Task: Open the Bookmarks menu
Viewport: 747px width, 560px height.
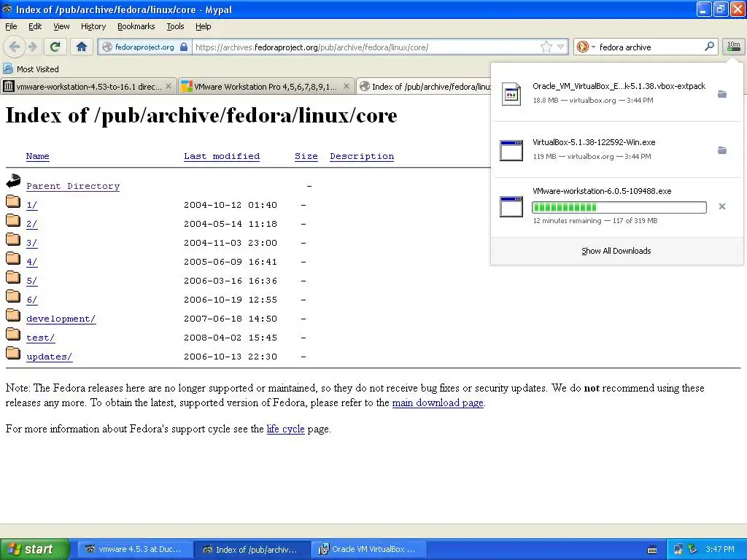Action: (x=136, y=27)
